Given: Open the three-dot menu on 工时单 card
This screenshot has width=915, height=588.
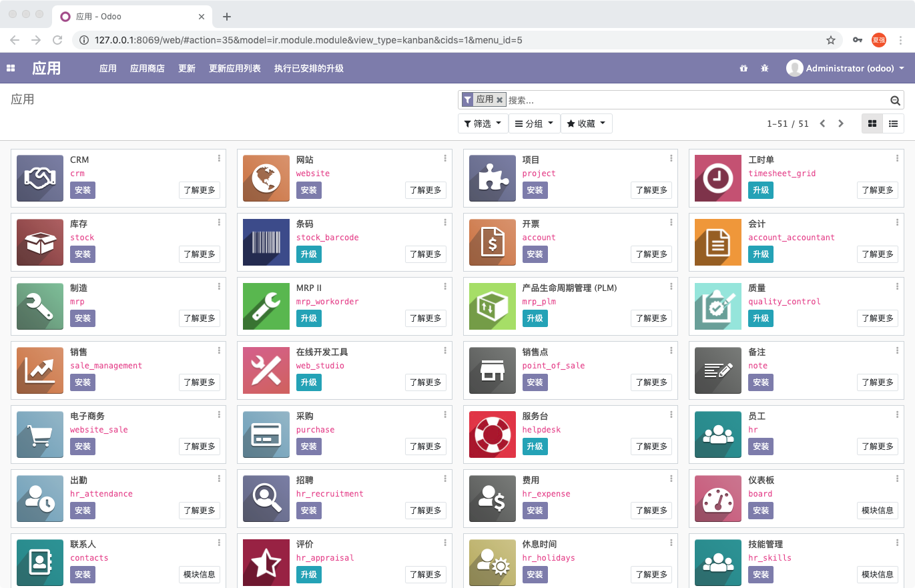Looking at the screenshot, I should click(898, 158).
